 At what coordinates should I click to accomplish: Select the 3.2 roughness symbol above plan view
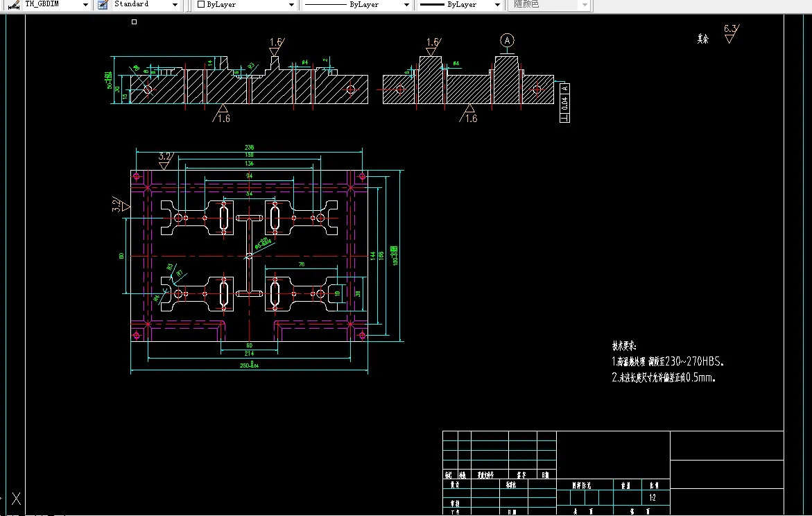(x=165, y=161)
